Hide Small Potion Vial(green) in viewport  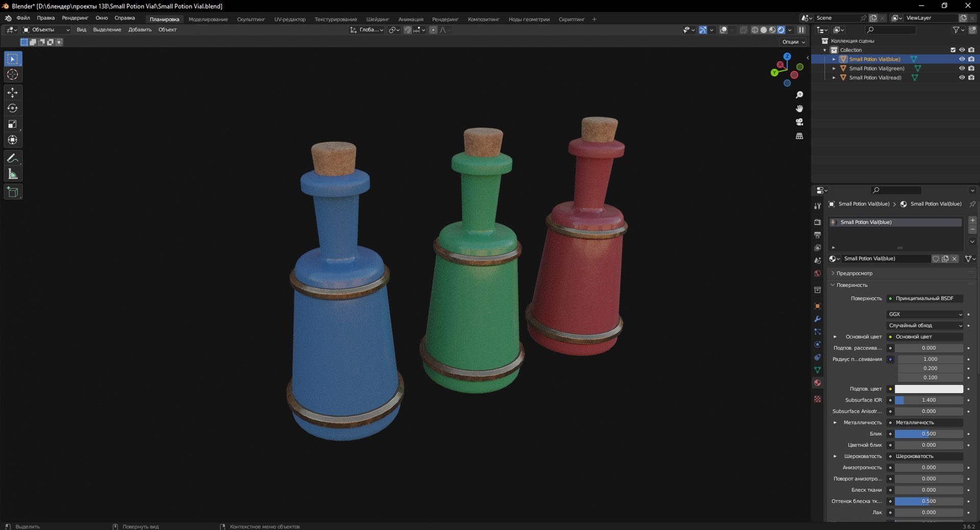962,68
